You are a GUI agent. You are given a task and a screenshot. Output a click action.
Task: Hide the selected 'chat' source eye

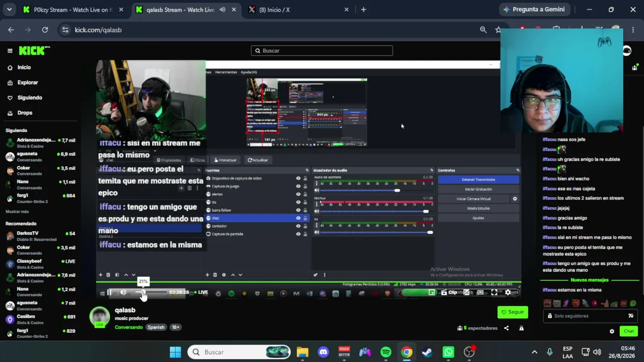click(x=298, y=218)
